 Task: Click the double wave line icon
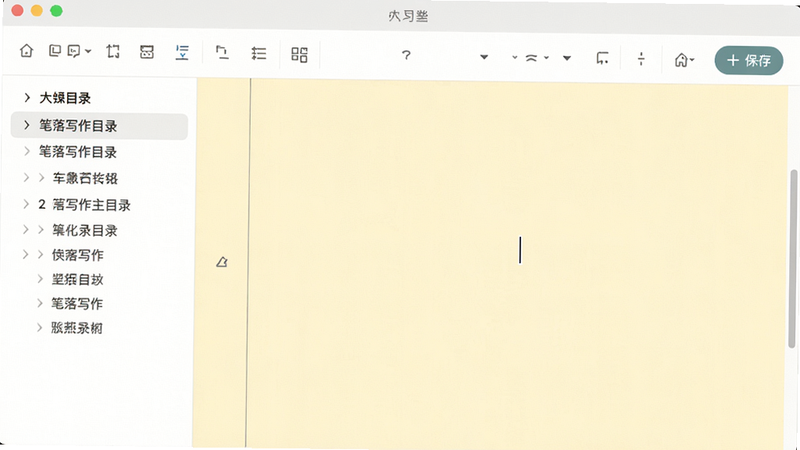(531, 58)
